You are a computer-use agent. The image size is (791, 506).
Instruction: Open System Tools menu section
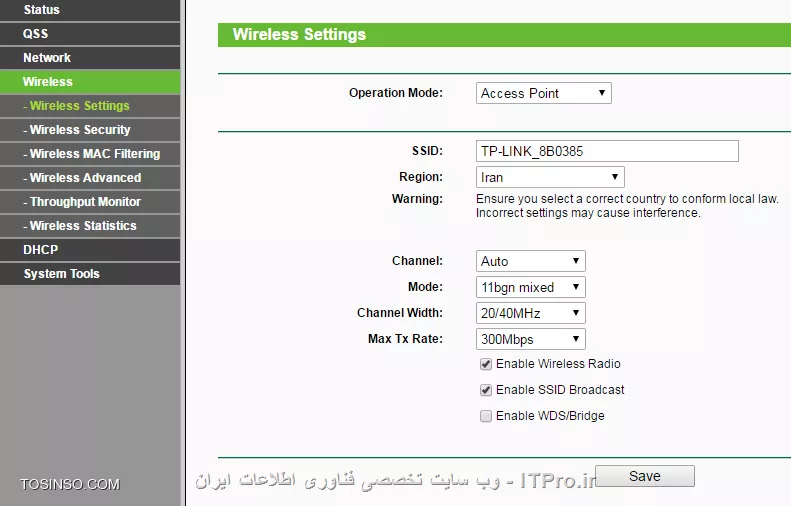tap(90, 273)
